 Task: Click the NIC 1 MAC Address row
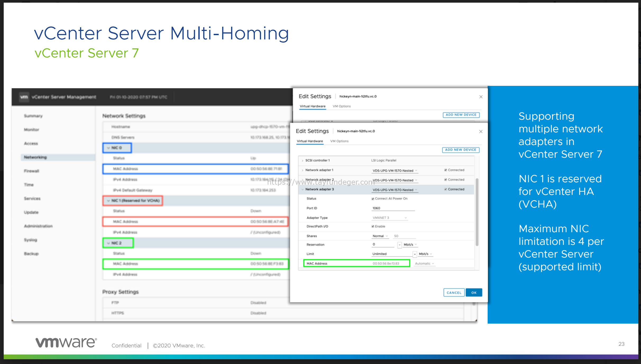196,222
